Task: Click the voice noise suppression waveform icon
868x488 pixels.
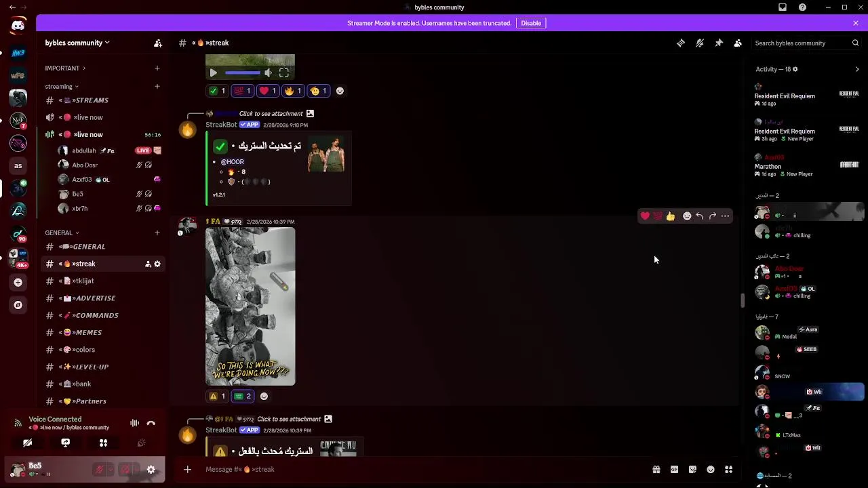Action: 134,423
